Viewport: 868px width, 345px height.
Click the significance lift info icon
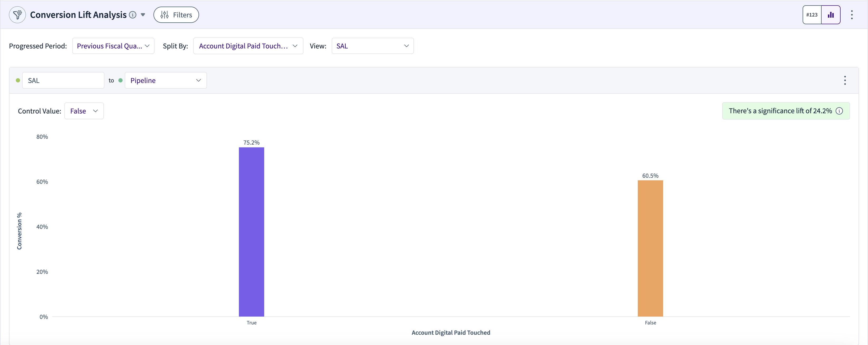click(x=839, y=111)
